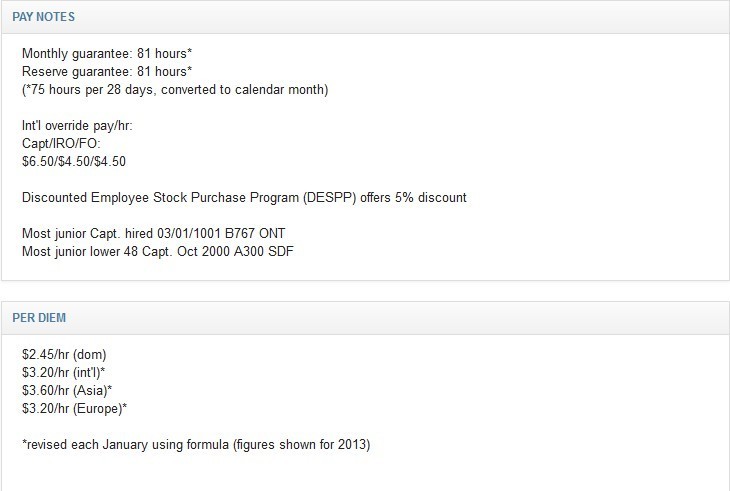730x491 pixels.
Task: Click the $3.20/hr (int'l) per diem rate
Action: pyautogui.click(x=63, y=373)
